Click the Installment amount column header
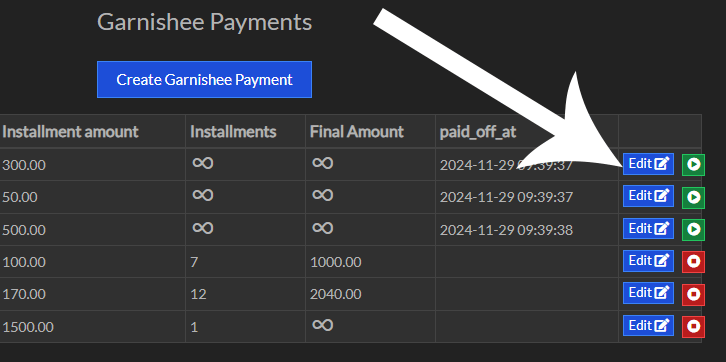The height and width of the screenshot is (362, 726). pyautogui.click(x=70, y=132)
